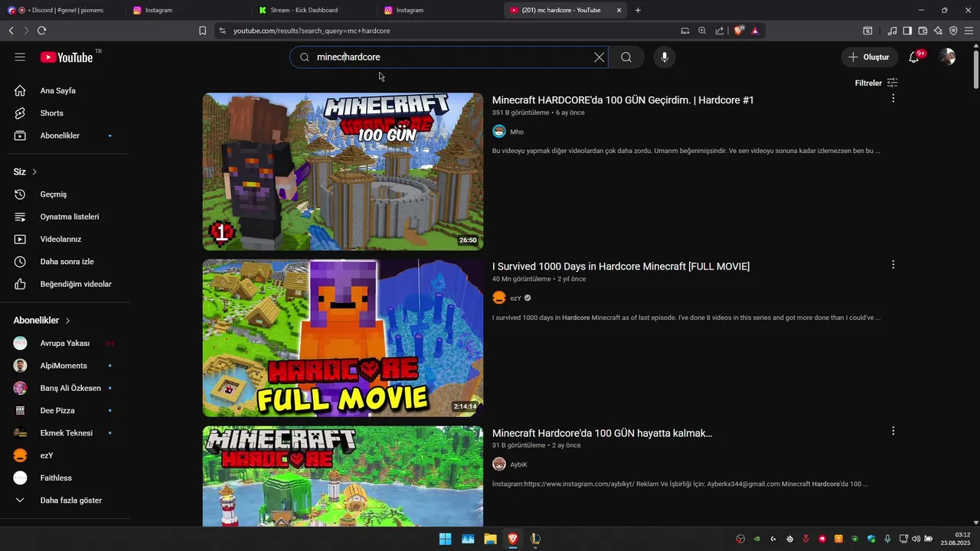Open the YouTube hamburger guide menu

(x=20, y=57)
